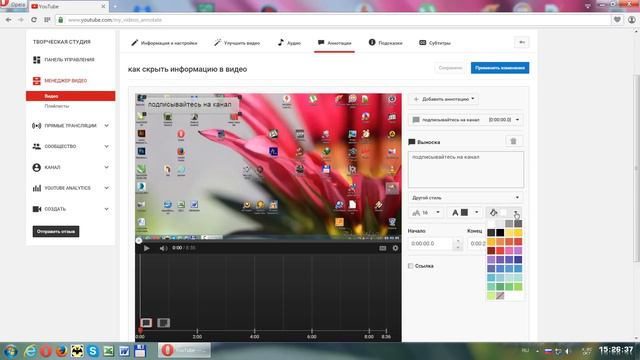The height and width of the screenshot is (360, 640).
Task: Open Skype from the taskbar
Action: tap(93, 351)
